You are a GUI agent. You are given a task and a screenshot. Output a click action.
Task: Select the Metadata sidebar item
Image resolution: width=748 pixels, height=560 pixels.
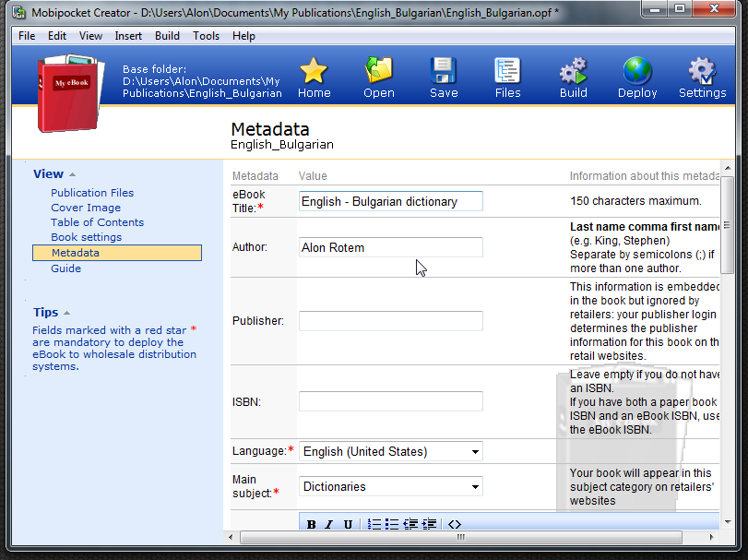(117, 253)
